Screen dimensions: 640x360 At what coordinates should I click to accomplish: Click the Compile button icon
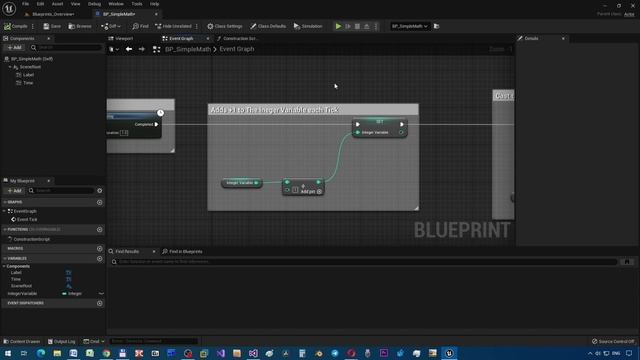point(7,26)
